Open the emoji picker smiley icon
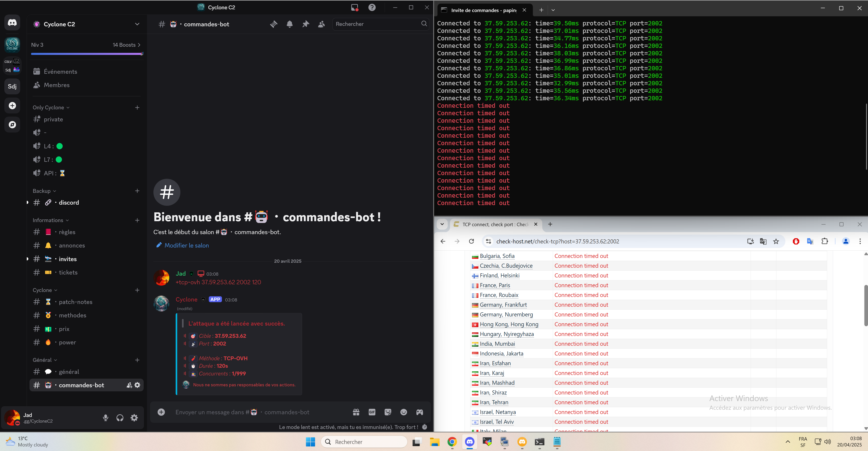 coord(404,412)
